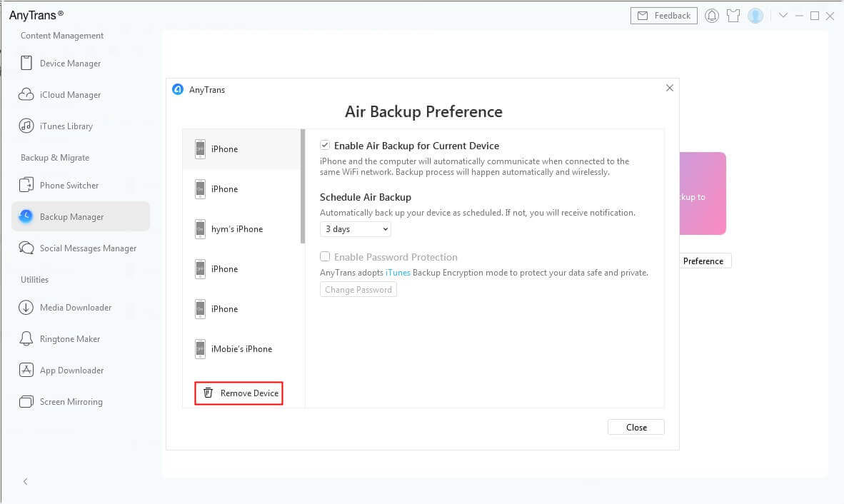The height and width of the screenshot is (504, 844).
Task: Click the iCloud Manager cloud icon
Action: point(26,95)
